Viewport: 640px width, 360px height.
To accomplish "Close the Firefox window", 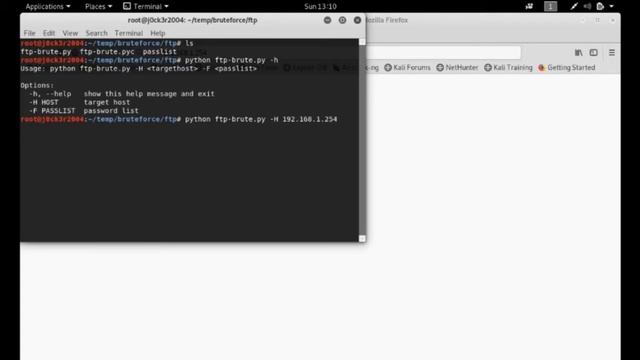I will (x=612, y=20).
